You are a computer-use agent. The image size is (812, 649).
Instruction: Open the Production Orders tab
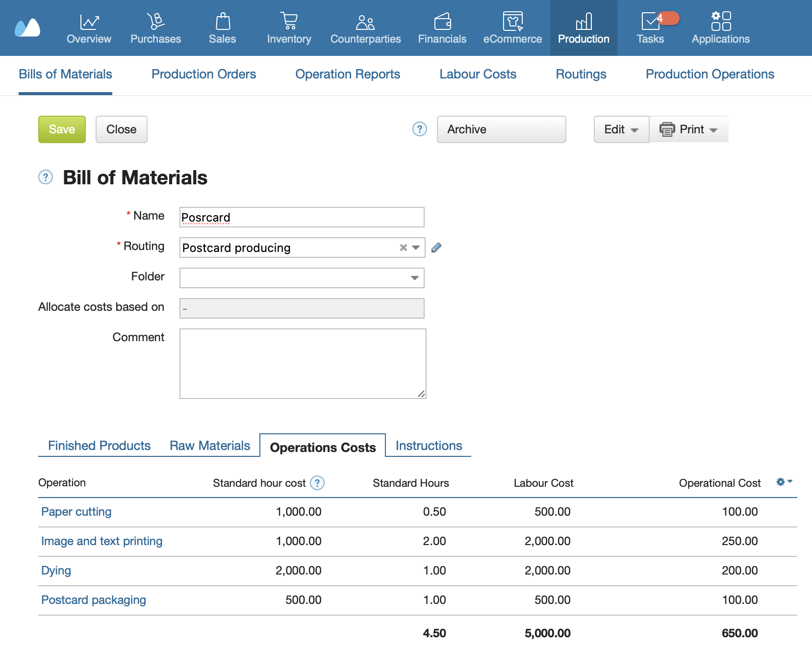pyautogui.click(x=203, y=74)
